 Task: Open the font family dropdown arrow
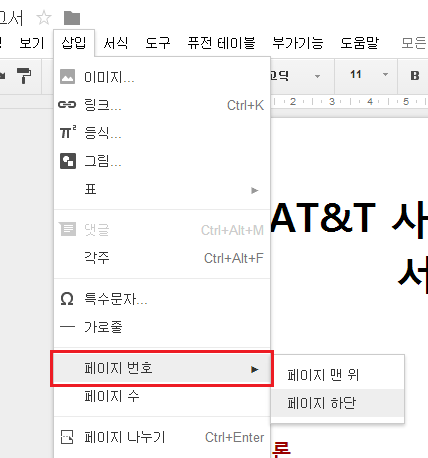317,76
